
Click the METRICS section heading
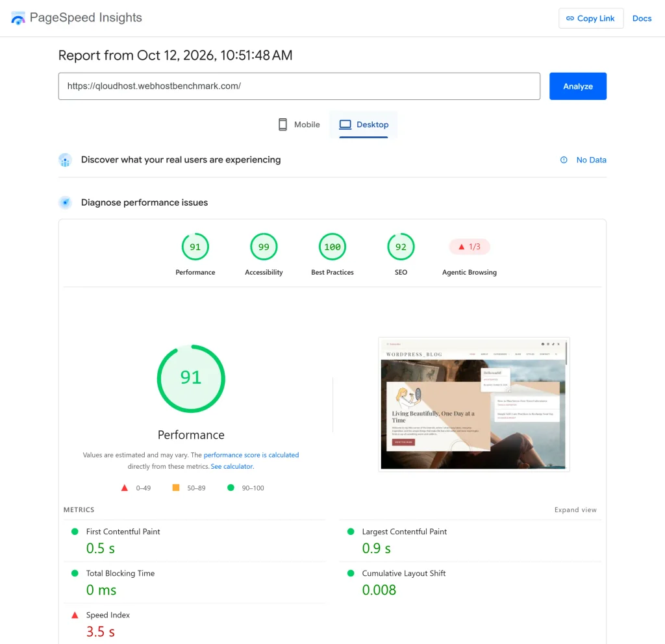tap(79, 510)
